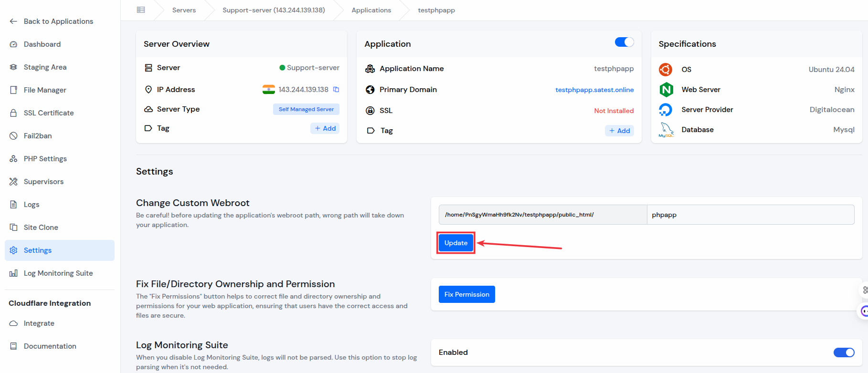The width and height of the screenshot is (868, 373).
Task: Click the Settings gear icon in sidebar
Action: [x=13, y=250]
